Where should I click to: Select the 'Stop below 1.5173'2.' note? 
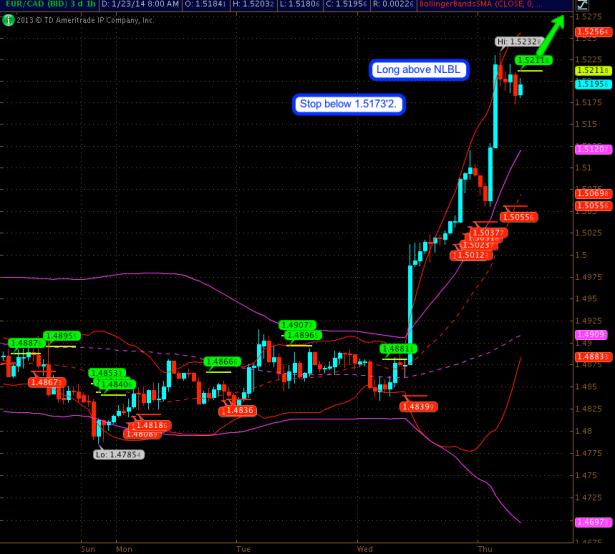[x=349, y=104]
